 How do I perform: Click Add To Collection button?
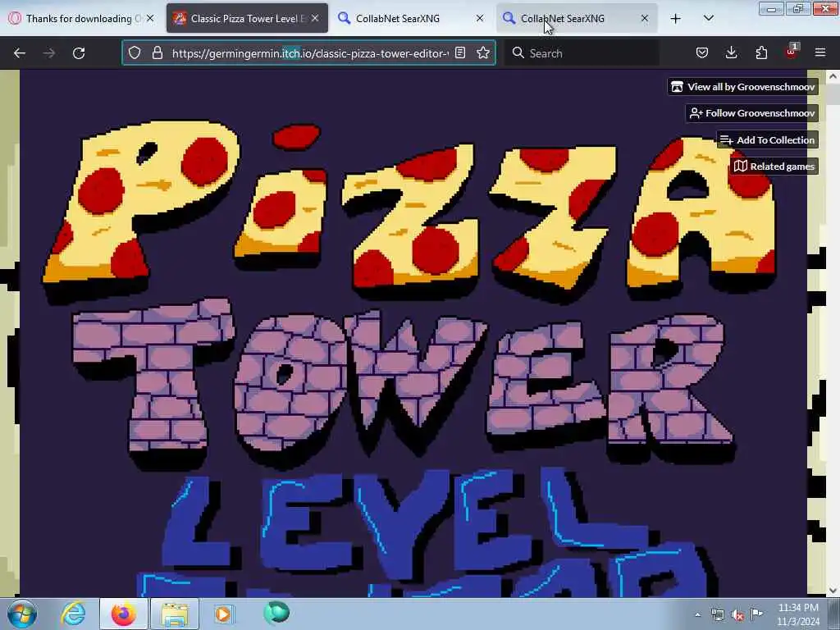tap(768, 139)
